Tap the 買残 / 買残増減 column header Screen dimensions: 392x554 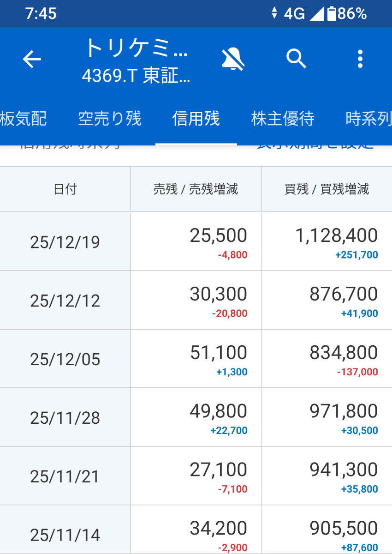(x=327, y=188)
